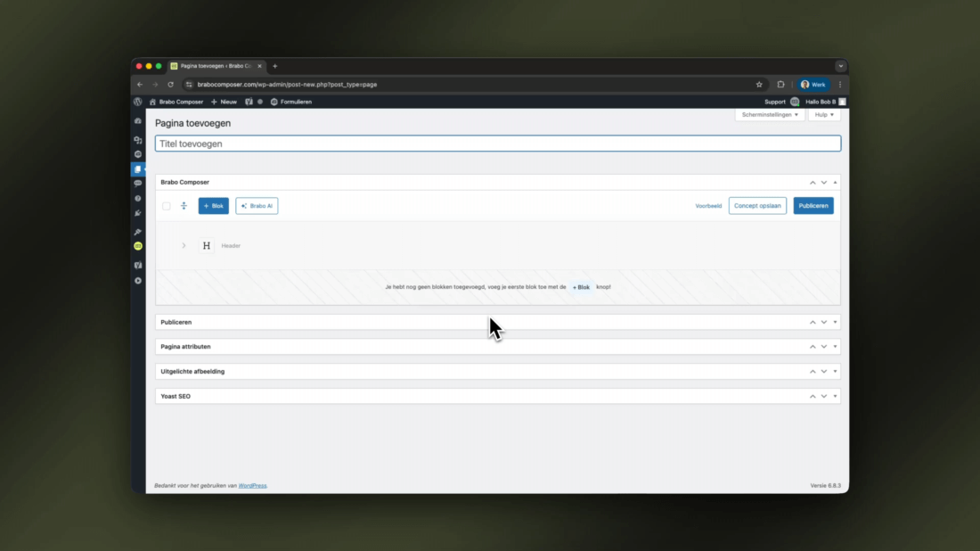This screenshot has width=980, height=551.
Task: Move the Publiceren panel down
Action: 824,322
